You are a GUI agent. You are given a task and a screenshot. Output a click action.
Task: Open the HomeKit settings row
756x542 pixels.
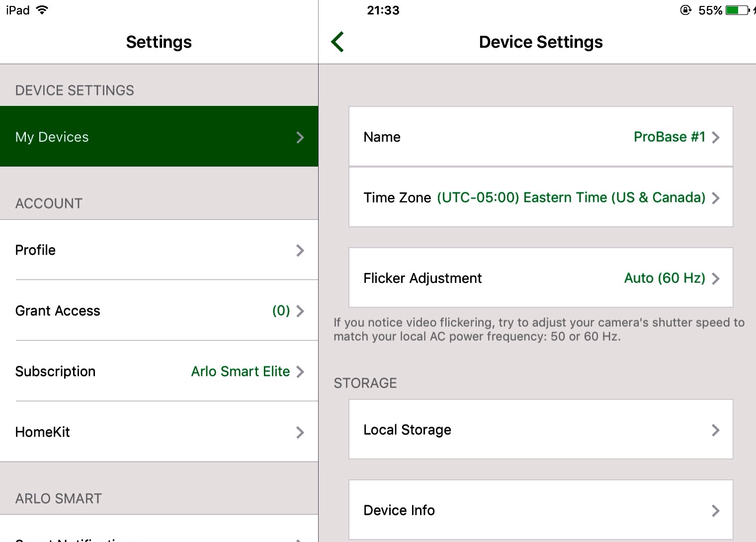[x=159, y=432]
